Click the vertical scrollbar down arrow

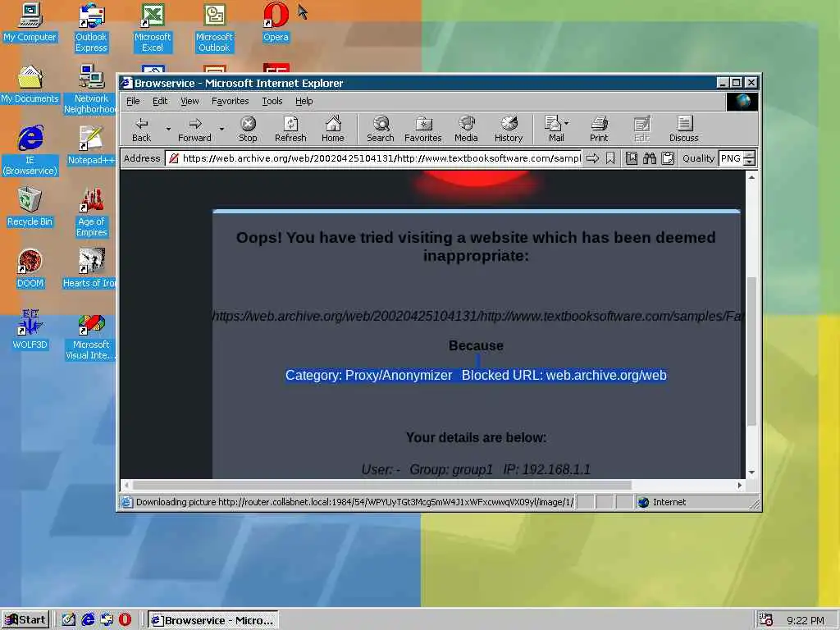(x=751, y=472)
